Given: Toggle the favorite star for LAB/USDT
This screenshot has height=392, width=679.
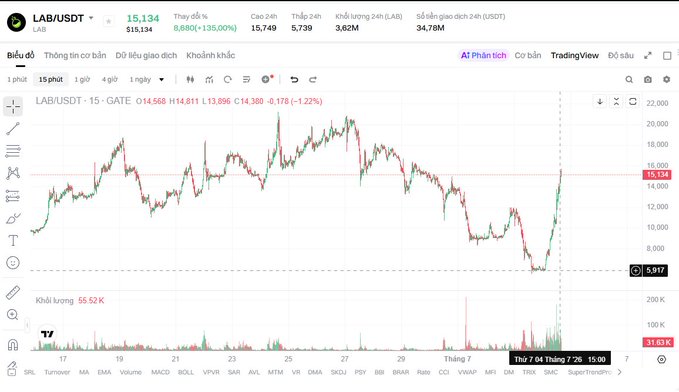Looking at the screenshot, I should pyautogui.click(x=109, y=21).
